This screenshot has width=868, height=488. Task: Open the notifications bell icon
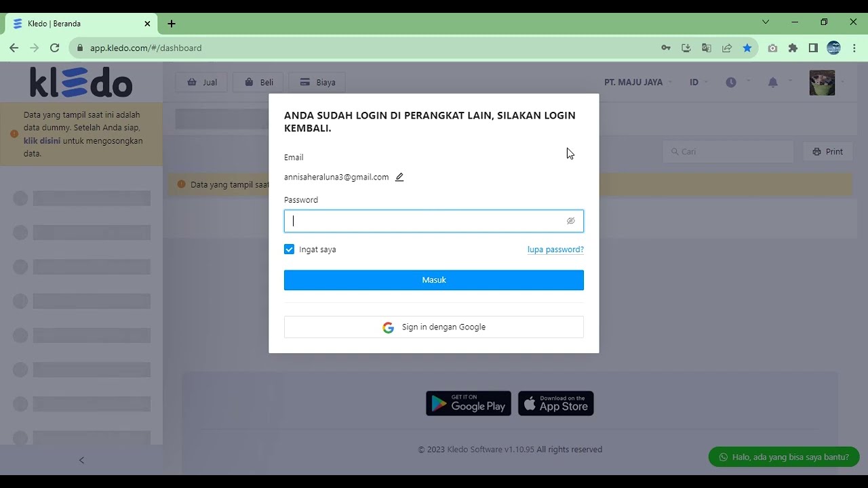(773, 82)
